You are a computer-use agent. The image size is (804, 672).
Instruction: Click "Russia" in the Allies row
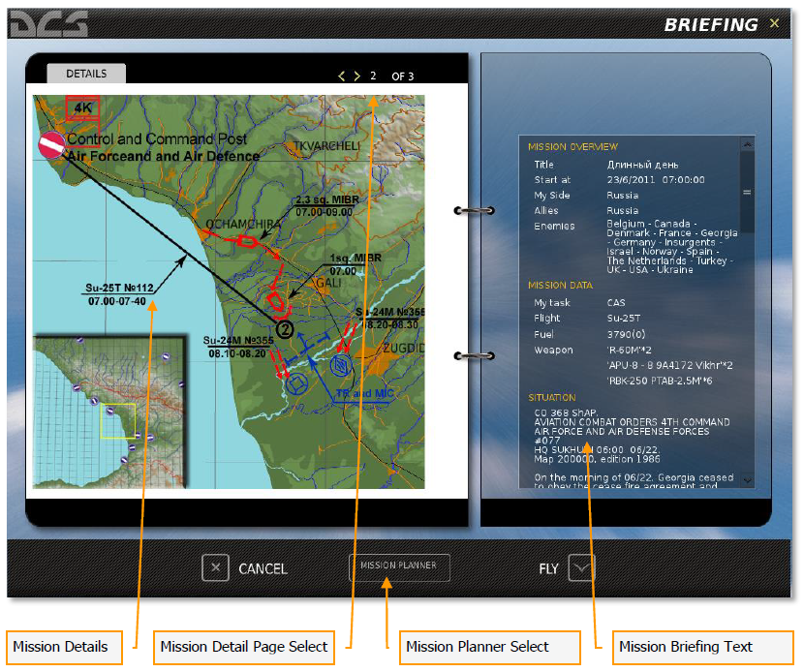pyautogui.click(x=623, y=211)
